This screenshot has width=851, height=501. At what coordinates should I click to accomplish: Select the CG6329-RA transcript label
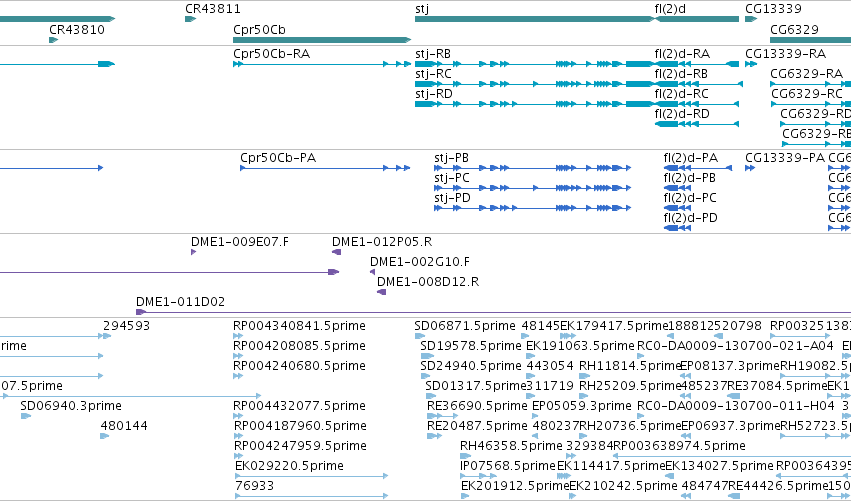[806, 74]
